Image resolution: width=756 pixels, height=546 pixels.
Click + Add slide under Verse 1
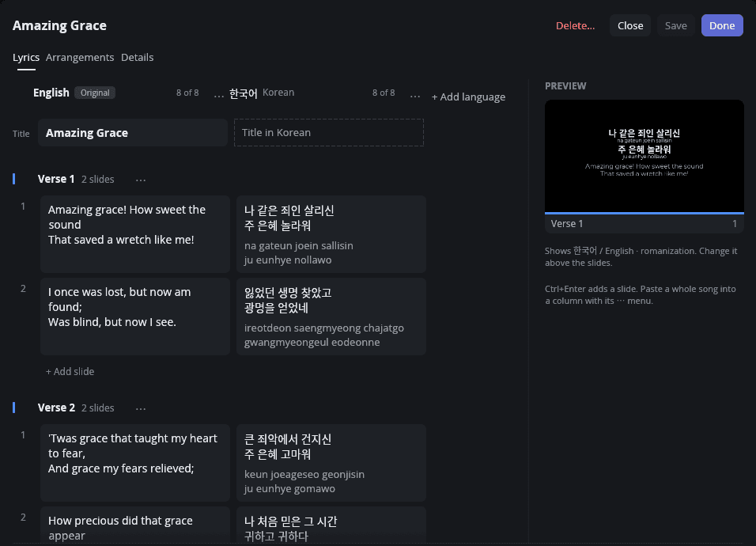tap(70, 371)
